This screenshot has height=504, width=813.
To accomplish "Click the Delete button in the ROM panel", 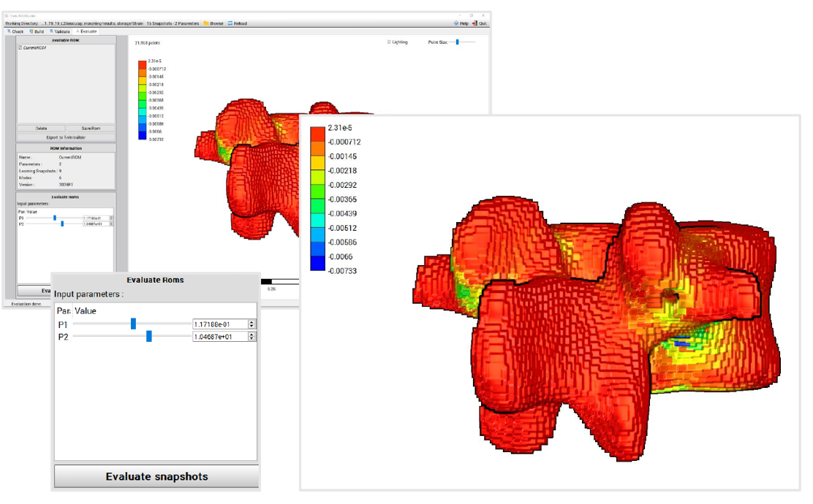I will pyautogui.click(x=40, y=129).
